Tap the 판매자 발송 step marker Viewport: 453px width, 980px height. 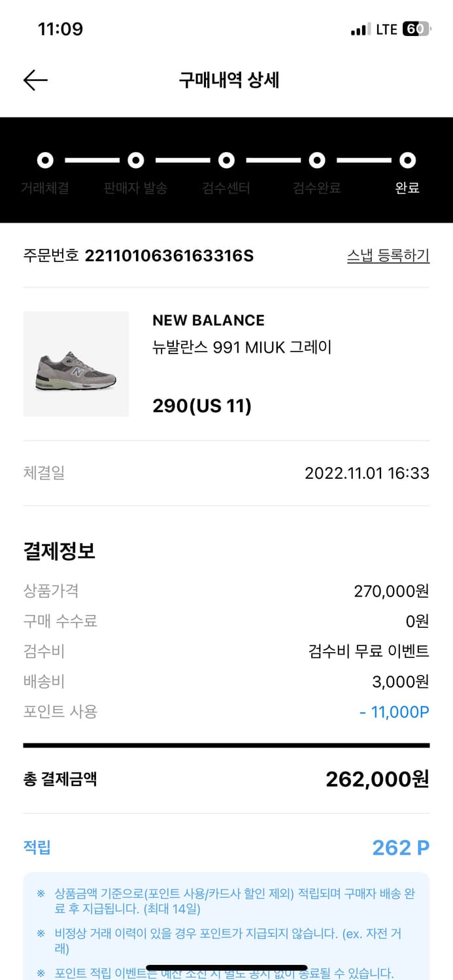pyautogui.click(x=135, y=160)
